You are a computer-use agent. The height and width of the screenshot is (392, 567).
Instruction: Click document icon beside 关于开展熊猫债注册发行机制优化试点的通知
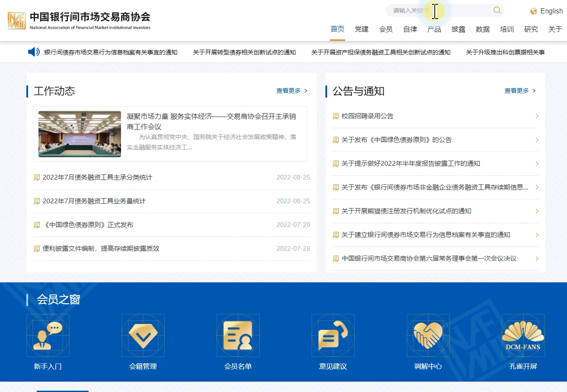(x=336, y=211)
